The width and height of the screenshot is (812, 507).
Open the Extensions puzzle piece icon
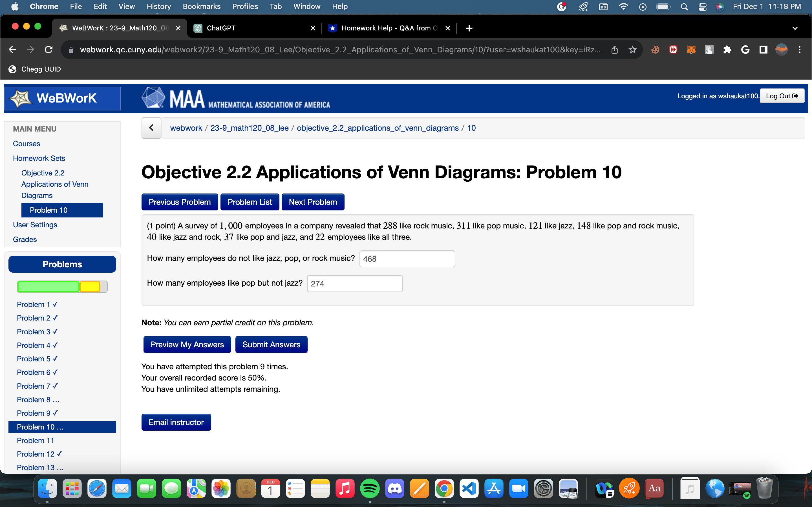pyautogui.click(x=727, y=50)
